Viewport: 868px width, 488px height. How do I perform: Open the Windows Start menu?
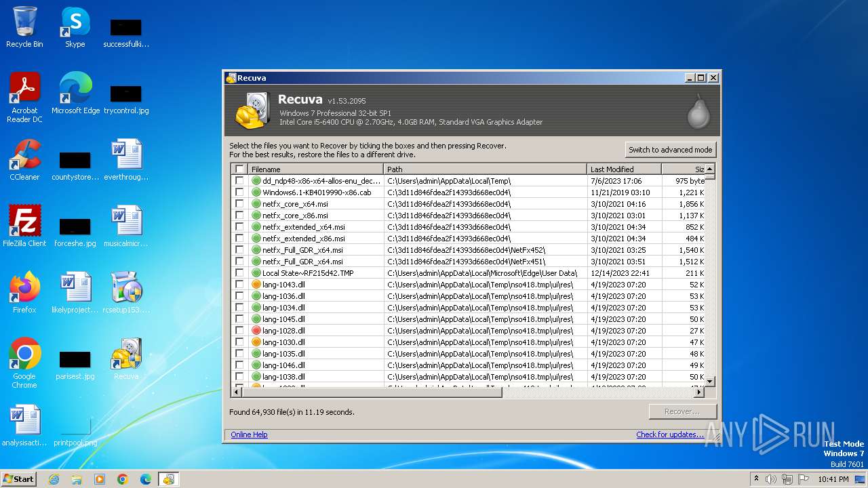[19, 479]
